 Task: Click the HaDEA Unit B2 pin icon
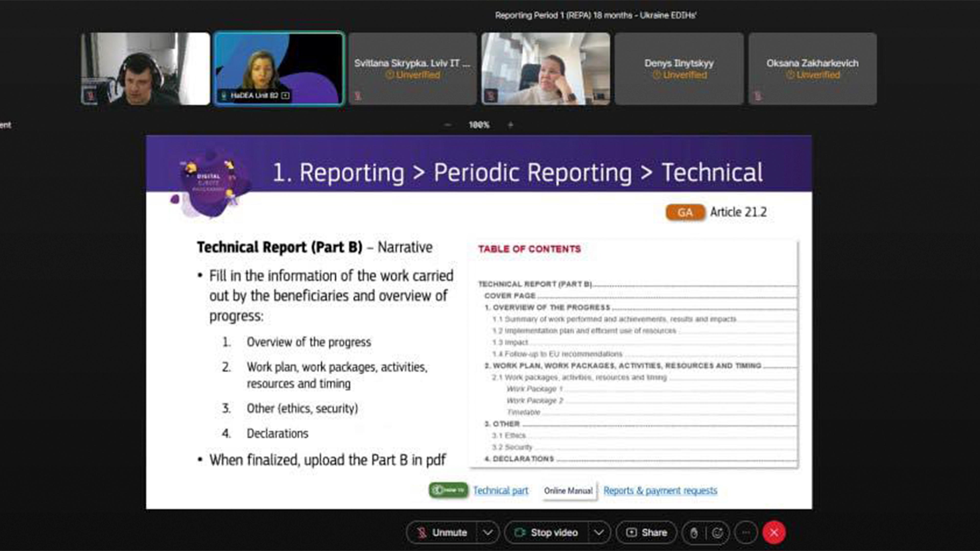pos(285,95)
